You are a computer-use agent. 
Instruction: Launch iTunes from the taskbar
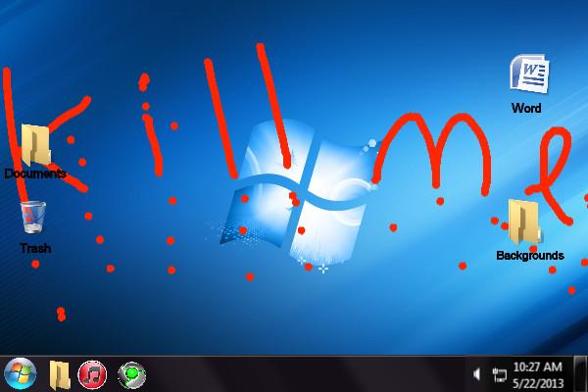[92, 374]
